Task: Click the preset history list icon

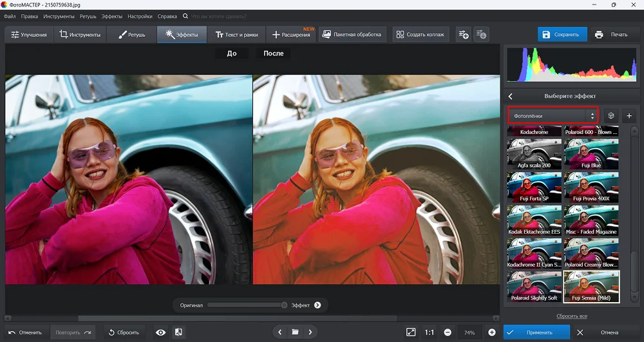Action: click(x=481, y=35)
